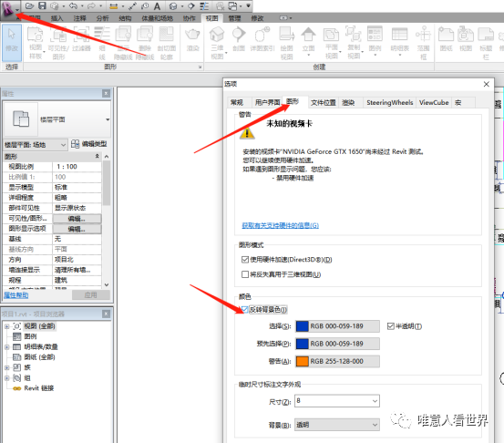Toggle 反转背景色 checkbox
The height and width of the screenshot is (443, 504).
tap(245, 309)
